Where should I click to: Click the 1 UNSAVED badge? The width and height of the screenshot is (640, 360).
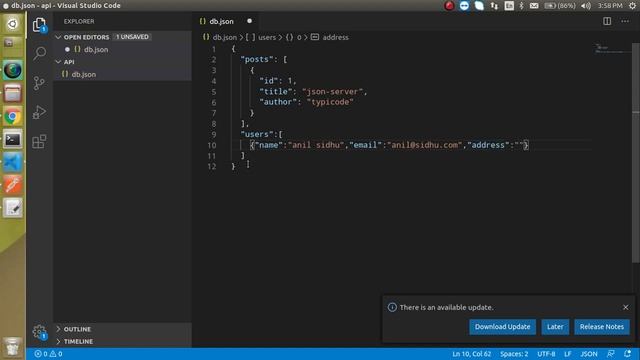(132, 37)
